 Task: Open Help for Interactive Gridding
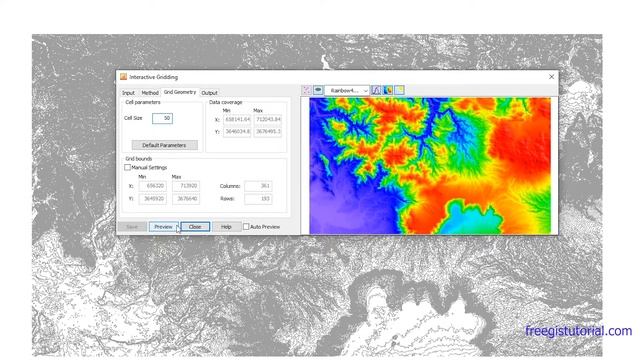(226, 227)
